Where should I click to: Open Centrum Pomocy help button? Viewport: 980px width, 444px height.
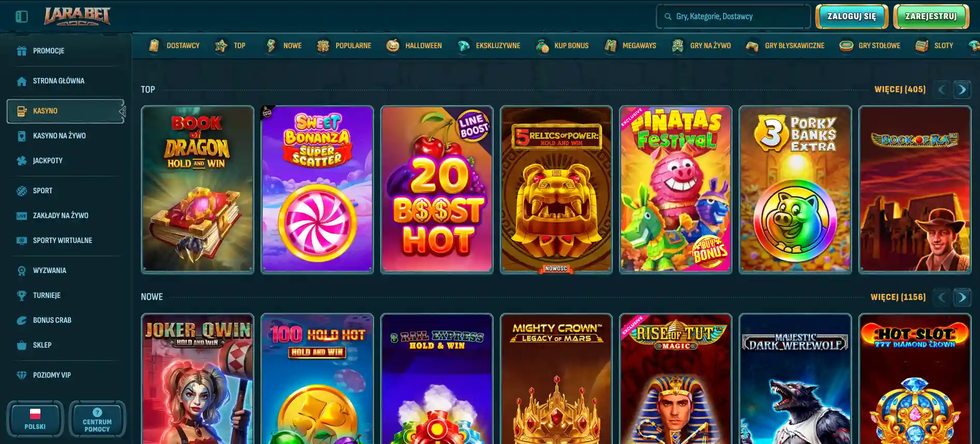click(x=97, y=419)
